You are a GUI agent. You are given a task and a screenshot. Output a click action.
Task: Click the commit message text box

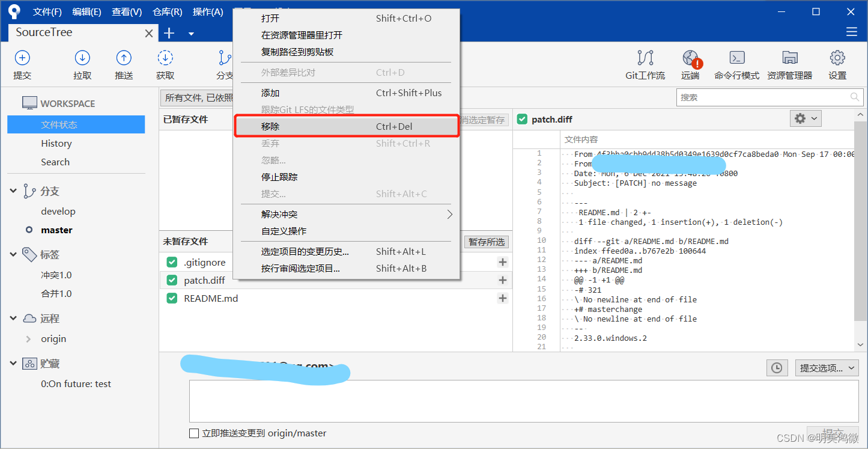pos(525,401)
